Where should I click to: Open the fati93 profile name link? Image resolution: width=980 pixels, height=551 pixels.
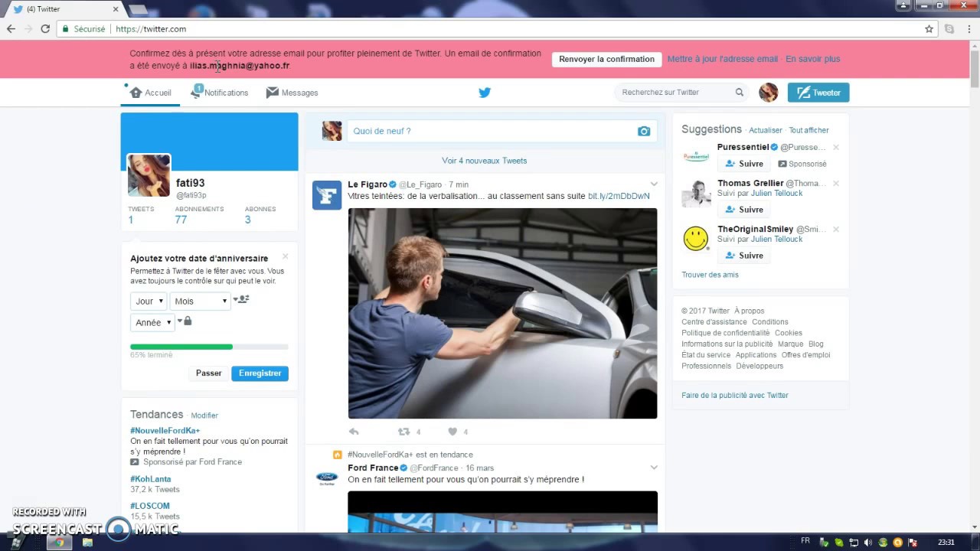pos(190,183)
